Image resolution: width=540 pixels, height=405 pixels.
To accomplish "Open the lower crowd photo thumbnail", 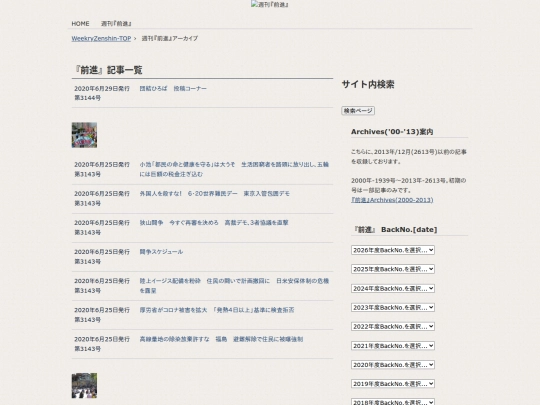I will point(84,386).
